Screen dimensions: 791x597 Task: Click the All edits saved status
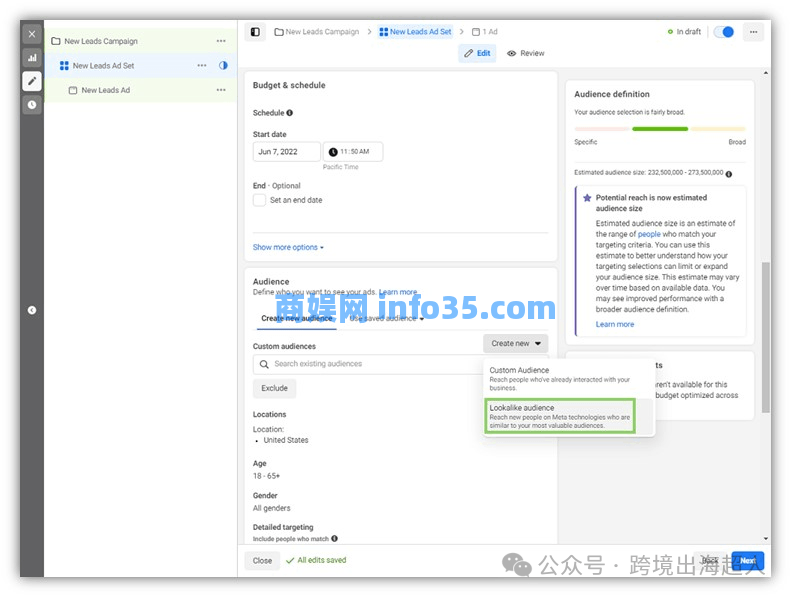[x=316, y=560]
